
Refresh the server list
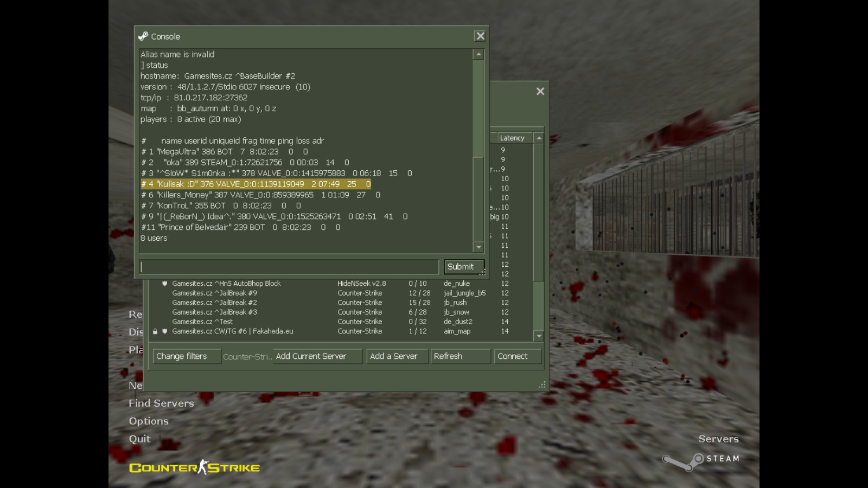(461, 356)
